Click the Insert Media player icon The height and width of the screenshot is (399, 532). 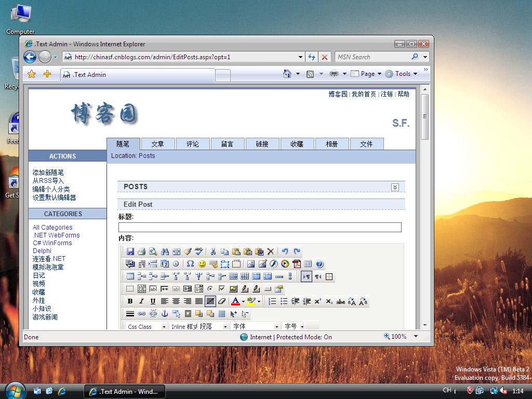tap(285, 264)
